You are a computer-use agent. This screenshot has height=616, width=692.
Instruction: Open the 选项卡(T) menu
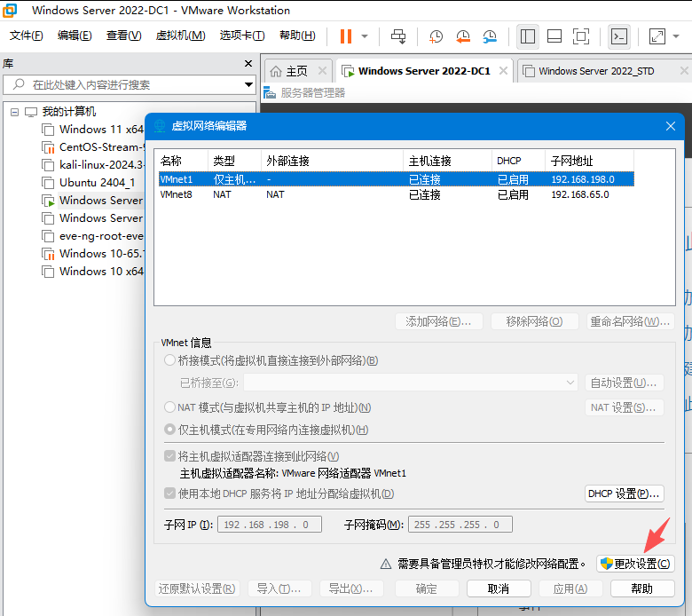coord(242,36)
